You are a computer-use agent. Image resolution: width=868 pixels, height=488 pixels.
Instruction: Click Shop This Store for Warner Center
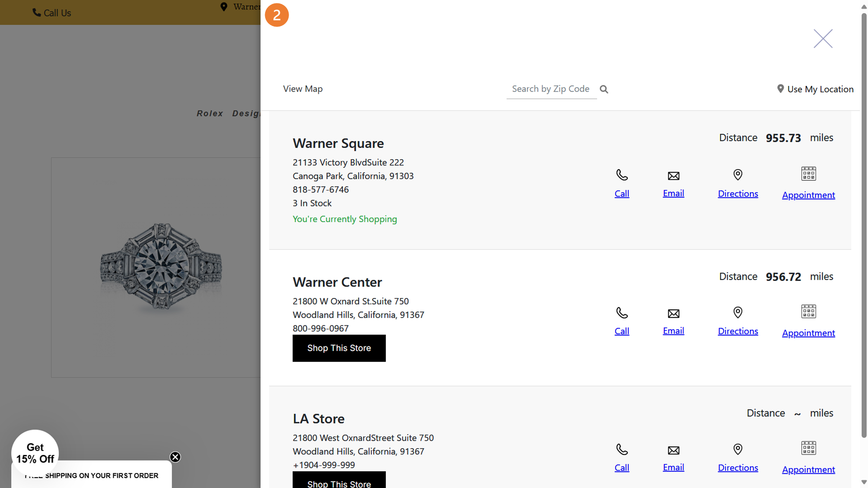[339, 348]
